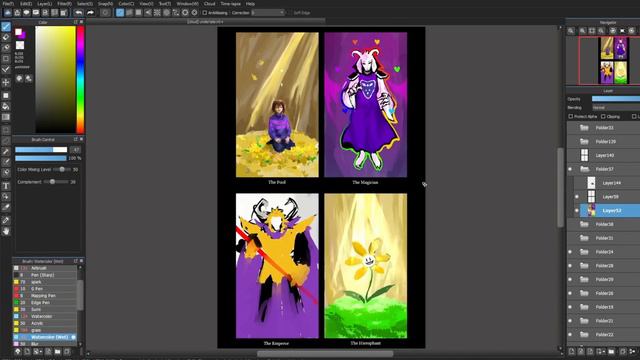Click the flip view icon in Navigator

622,31
